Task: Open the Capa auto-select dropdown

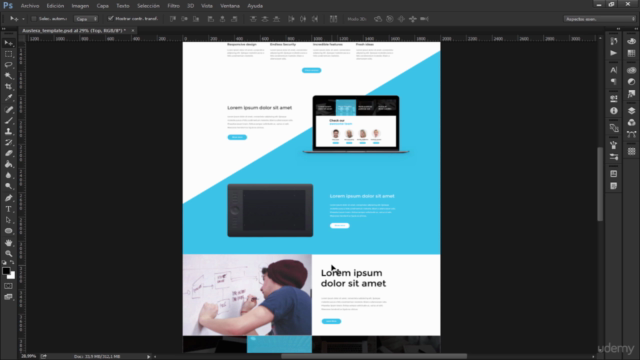Action: click(x=86, y=19)
